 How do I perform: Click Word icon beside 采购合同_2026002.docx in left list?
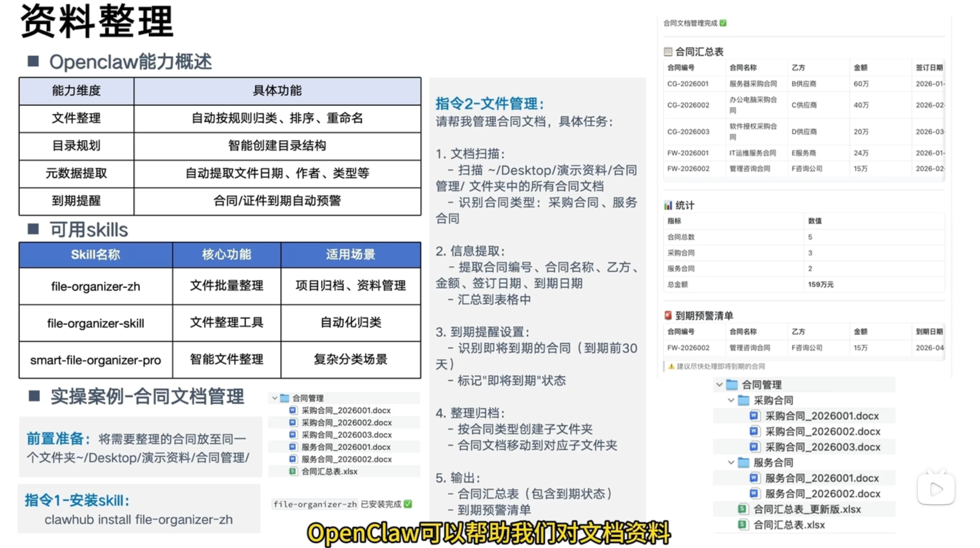[293, 422]
